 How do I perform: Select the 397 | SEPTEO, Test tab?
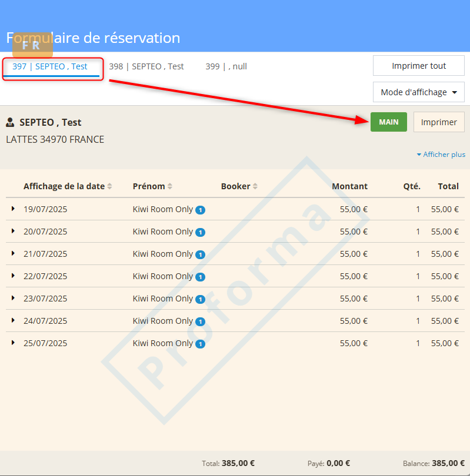[x=50, y=66]
